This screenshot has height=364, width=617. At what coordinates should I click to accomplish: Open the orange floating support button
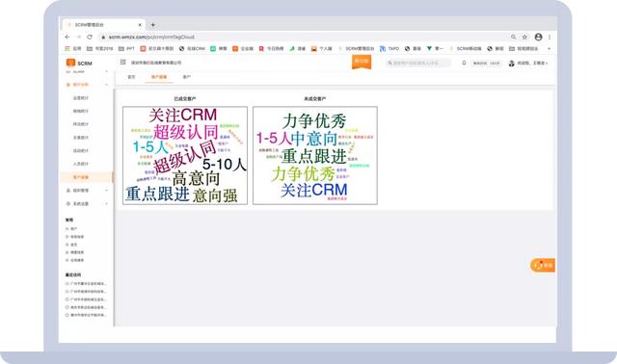543,266
